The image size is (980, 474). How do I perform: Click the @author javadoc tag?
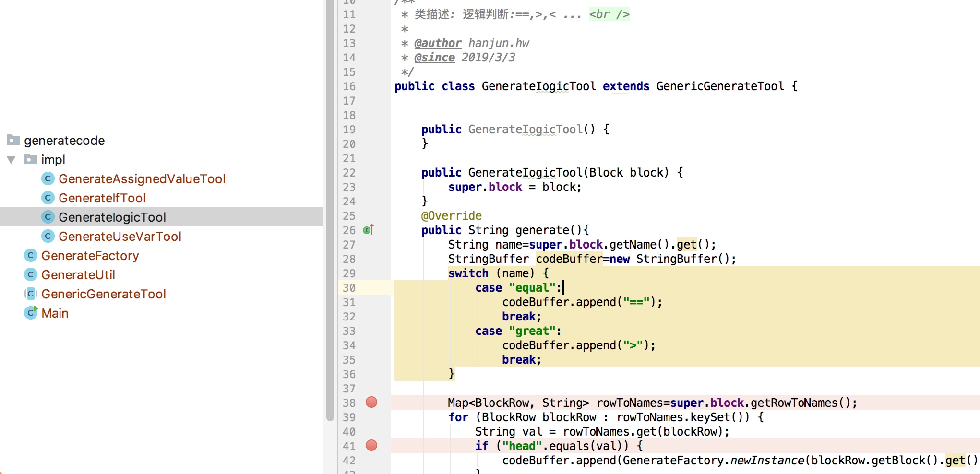[438, 43]
